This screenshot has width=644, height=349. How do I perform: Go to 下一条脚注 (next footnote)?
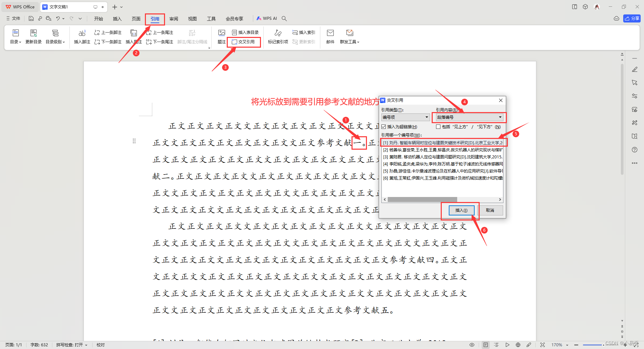click(x=108, y=42)
